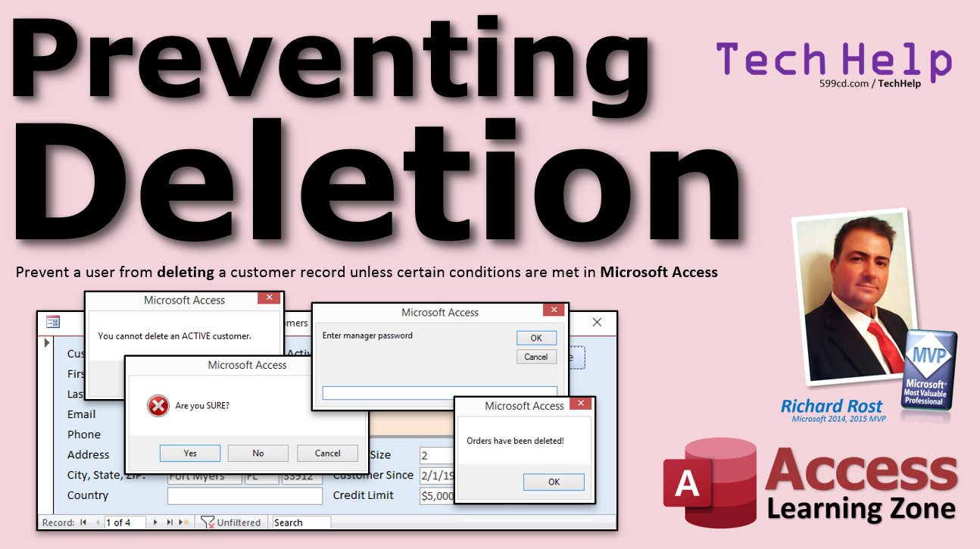
Task: Go to next record navigation arrow
Action: pyautogui.click(x=156, y=522)
